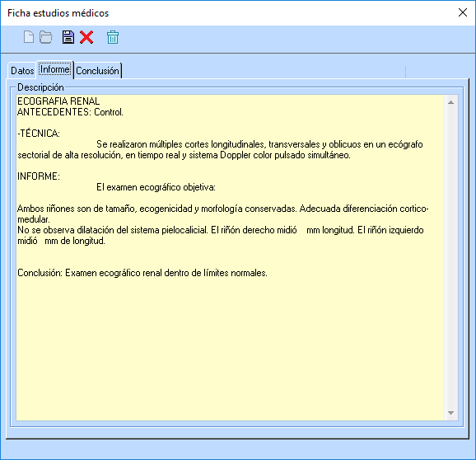Place cursor on the -TÉCNICA: line
Image resolution: width=476 pixels, height=460 pixels.
coord(39,134)
